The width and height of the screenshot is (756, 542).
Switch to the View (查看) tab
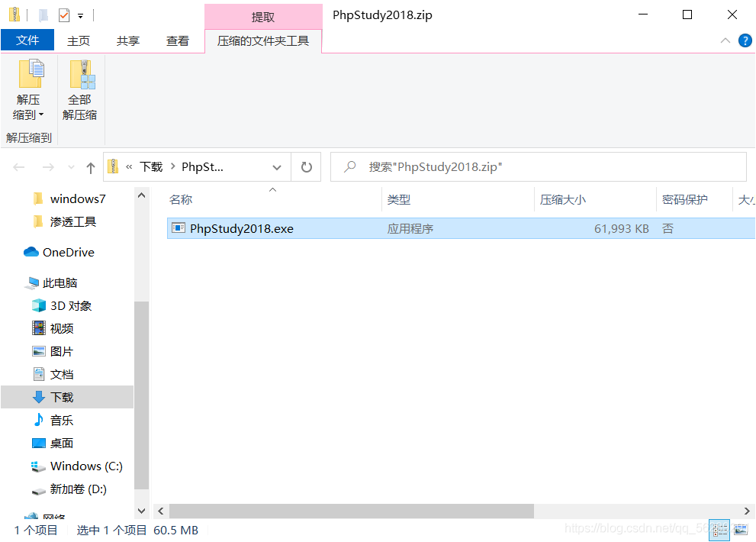point(177,41)
